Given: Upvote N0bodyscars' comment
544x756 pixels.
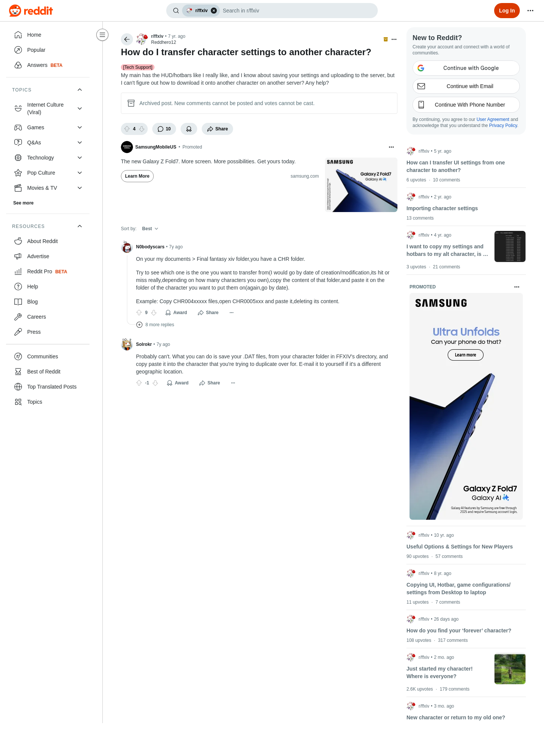Looking at the screenshot, I should (139, 313).
